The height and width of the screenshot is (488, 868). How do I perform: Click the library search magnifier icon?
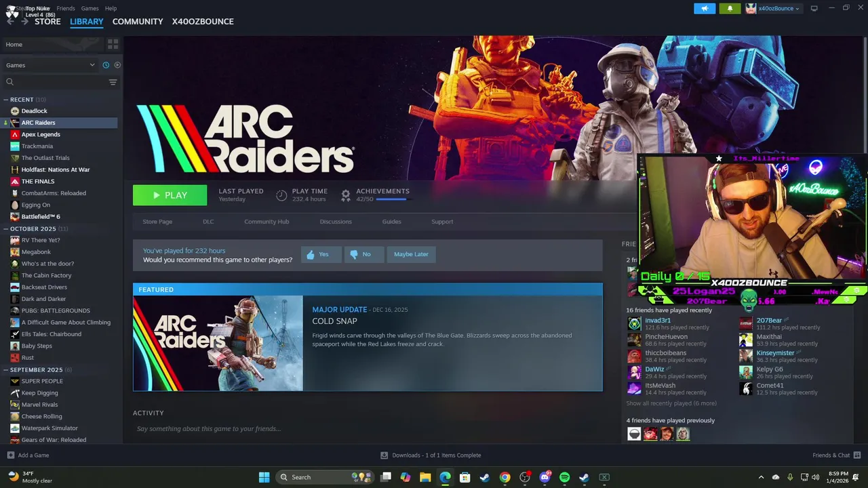(9, 82)
